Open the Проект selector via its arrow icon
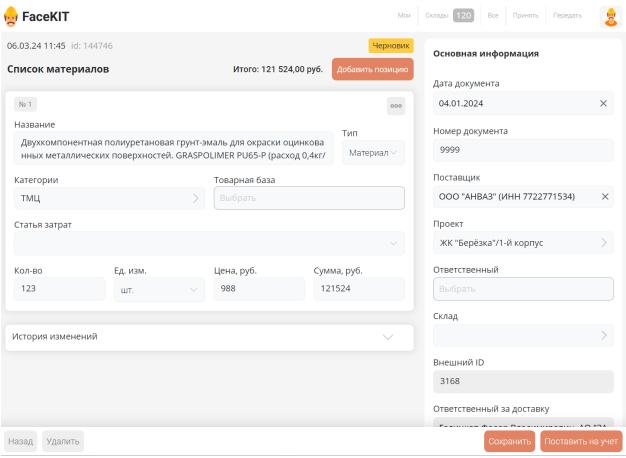This screenshot has height=458, width=626. pos(604,243)
